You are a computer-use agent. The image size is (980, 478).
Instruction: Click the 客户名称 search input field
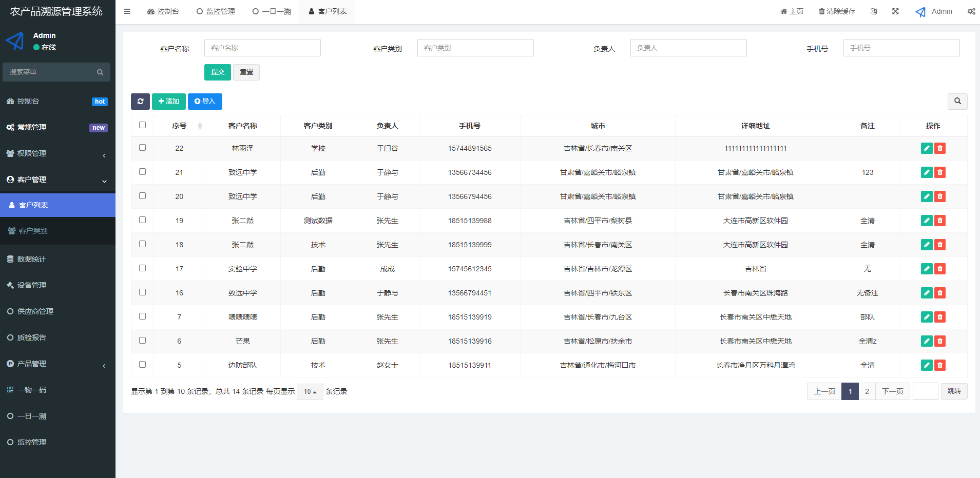[x=262, y=48]
